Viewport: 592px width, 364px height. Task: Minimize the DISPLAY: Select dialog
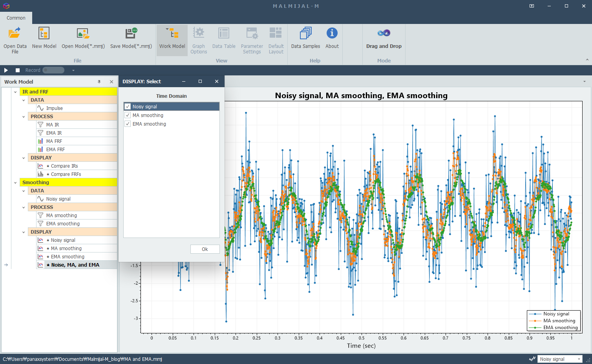(x=183, y=81)
